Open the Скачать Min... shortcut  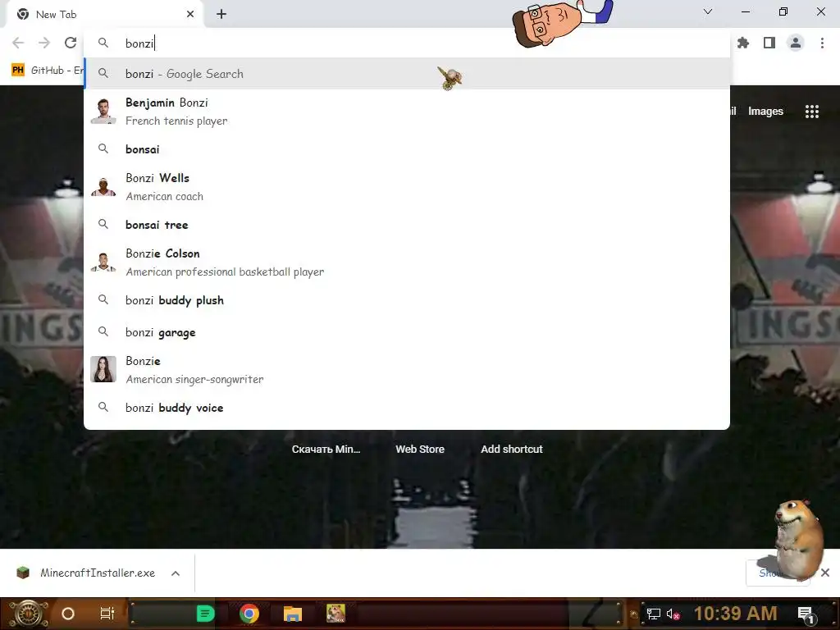tap(326, 450)
